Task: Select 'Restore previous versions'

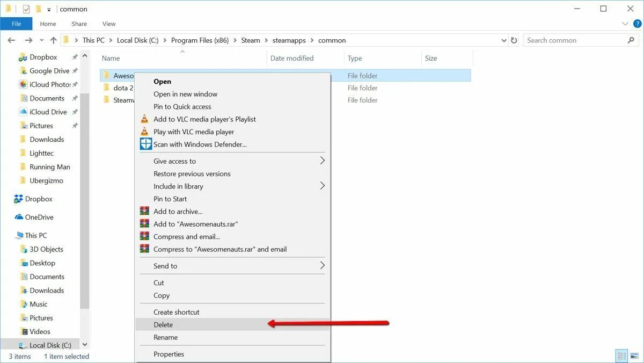Action: coord(232,173)
